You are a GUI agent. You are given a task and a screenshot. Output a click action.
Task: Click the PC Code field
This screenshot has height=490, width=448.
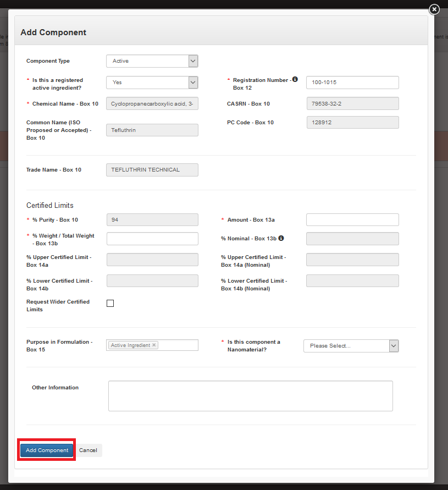pyautogui.click(x=352, y=123)
